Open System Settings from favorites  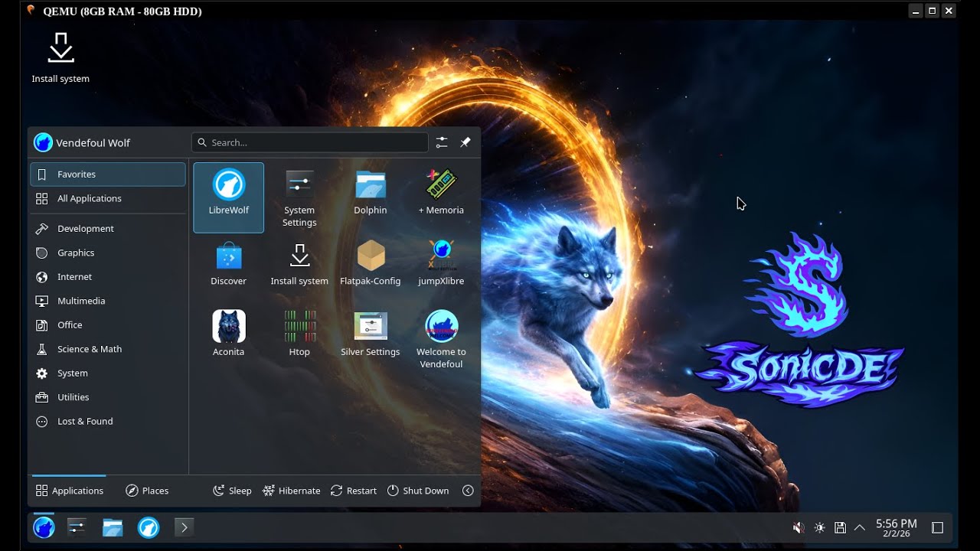coord(299,197)
